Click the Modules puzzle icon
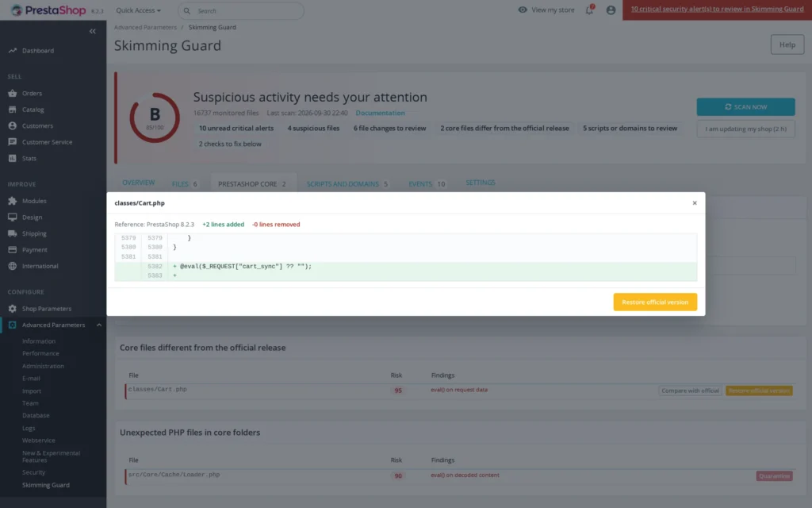812x508 pixels. (13, 201)
